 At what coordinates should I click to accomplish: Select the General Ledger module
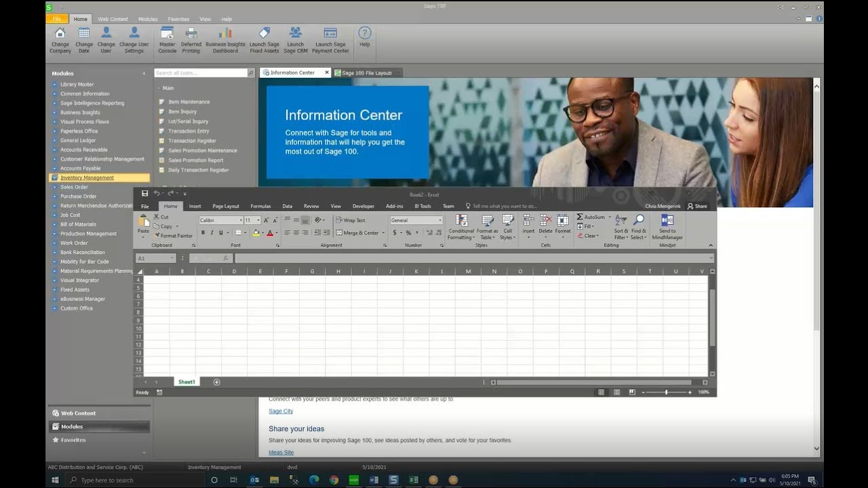click(x=78, y=140)
